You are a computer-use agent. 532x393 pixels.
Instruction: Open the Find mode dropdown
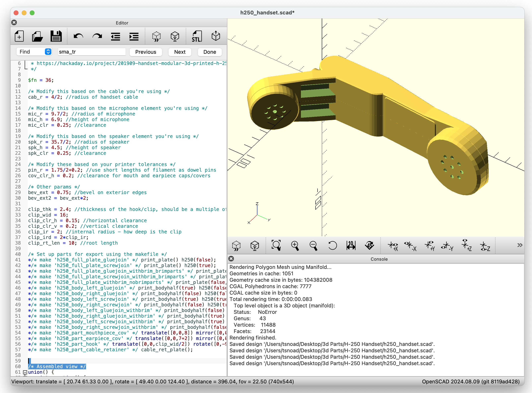(x=48, y=52)
